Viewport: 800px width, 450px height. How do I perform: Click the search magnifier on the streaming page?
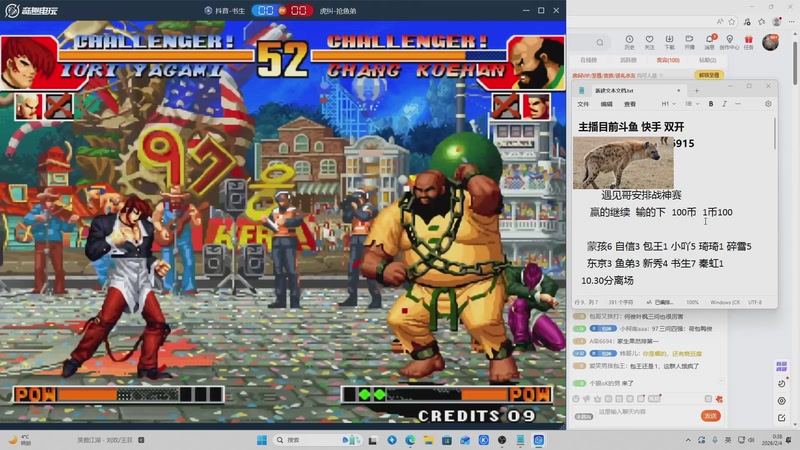point(600,42)
